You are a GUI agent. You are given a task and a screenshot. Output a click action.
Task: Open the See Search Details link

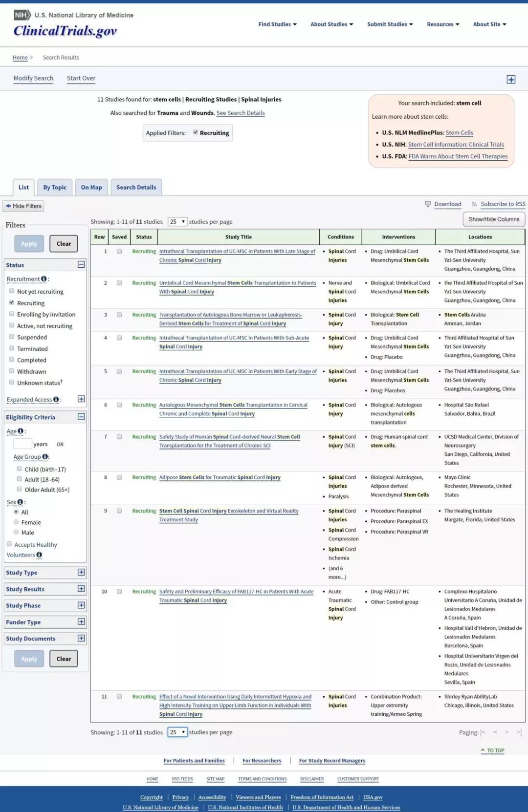[x=241, y=113]
